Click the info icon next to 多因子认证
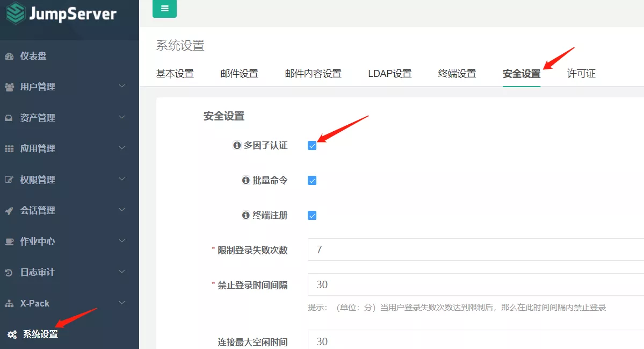This screenshot has height=349, width=644. coord(237,145)
